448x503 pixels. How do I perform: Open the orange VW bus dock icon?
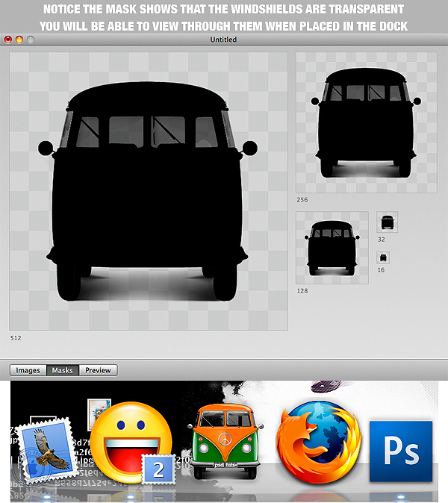tap(225, 441)
